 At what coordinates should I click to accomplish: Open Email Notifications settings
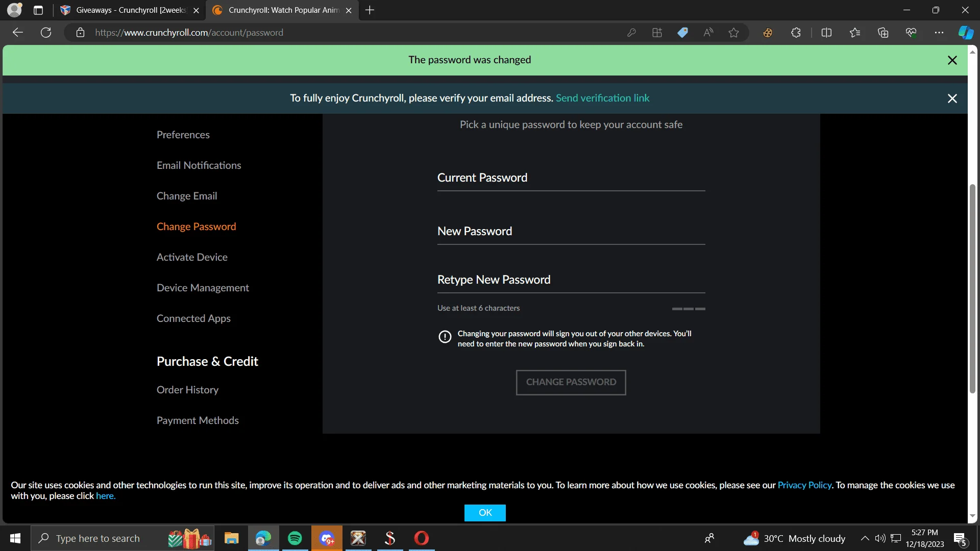pyautogui.click(x=199, y=165)
